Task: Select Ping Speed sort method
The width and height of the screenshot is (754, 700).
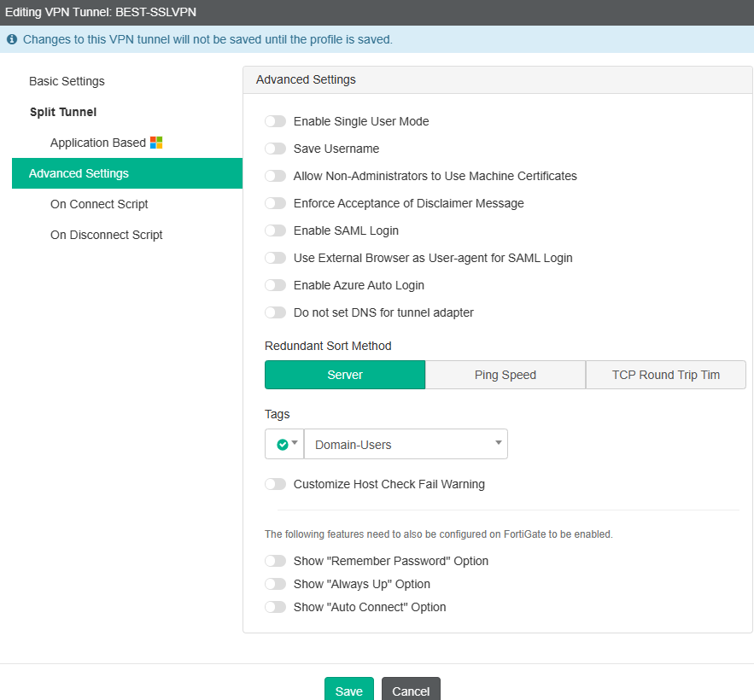Action: [506, 375]
